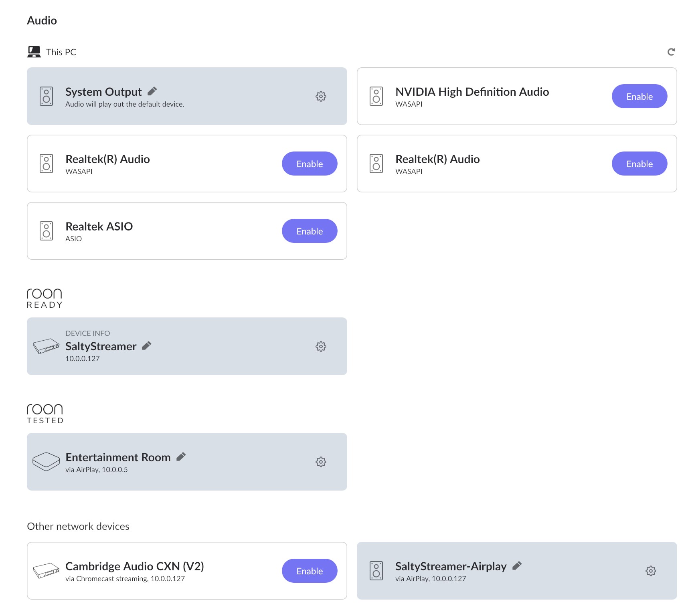Edit the SaltyStreamer name
The image size is (700, 610).
pyautogui.click(x=147, y=345)
